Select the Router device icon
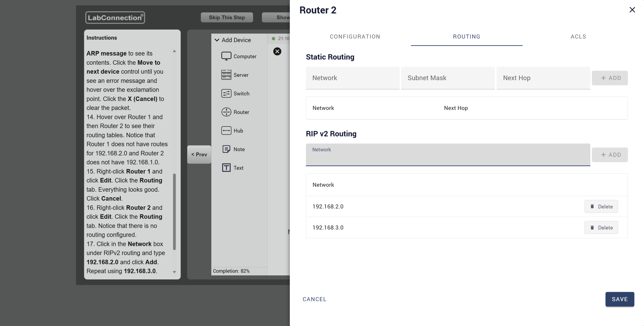644x326 pixels. [x=226, y=112]
